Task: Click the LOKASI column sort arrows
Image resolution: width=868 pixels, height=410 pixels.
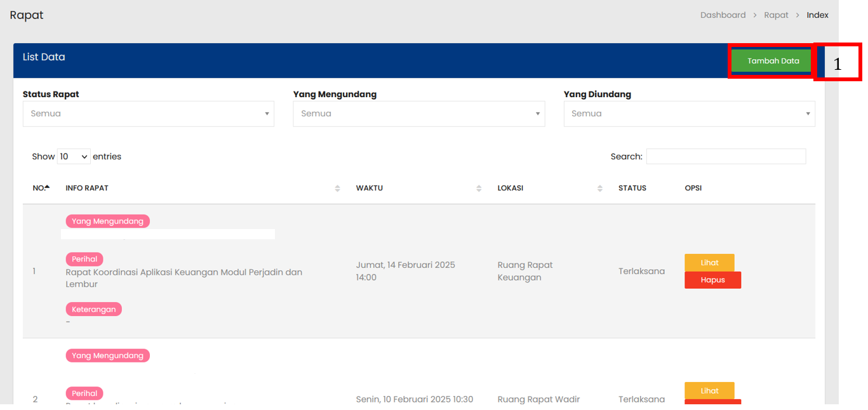Action: (599, 188)
